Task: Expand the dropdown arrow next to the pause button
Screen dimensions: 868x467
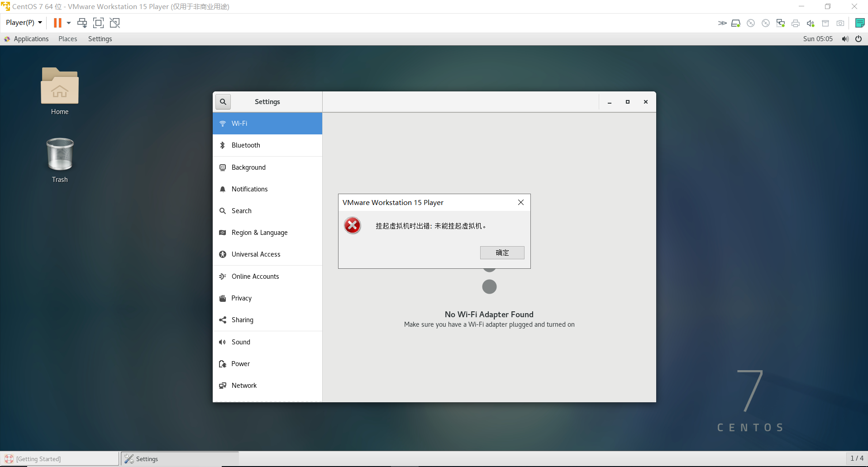Action: [69, 23]
